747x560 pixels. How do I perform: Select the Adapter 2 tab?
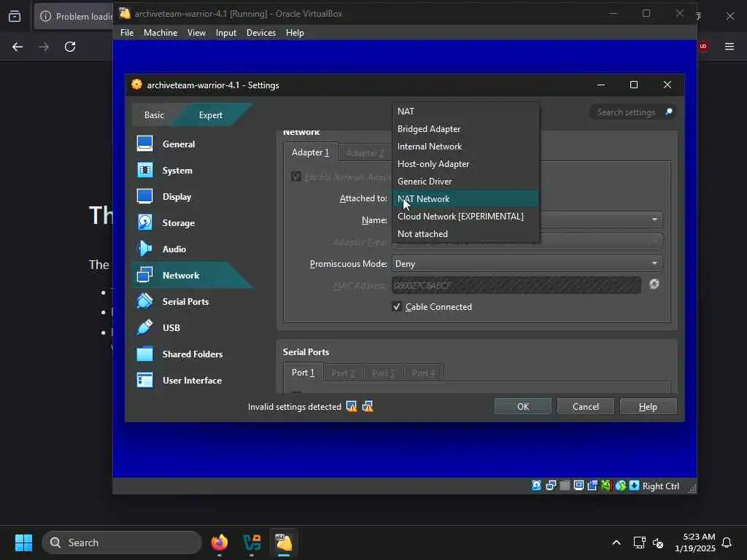365,153
